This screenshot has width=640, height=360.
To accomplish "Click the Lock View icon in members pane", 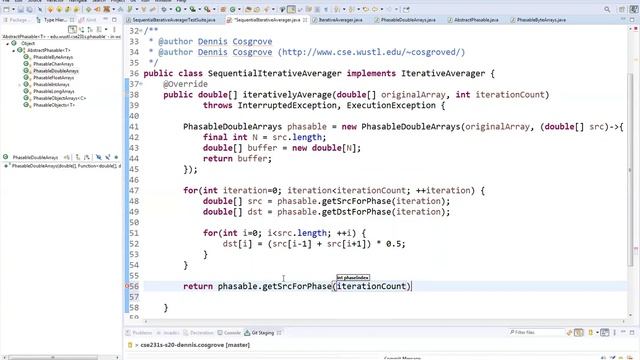I will tap(67, 157).
